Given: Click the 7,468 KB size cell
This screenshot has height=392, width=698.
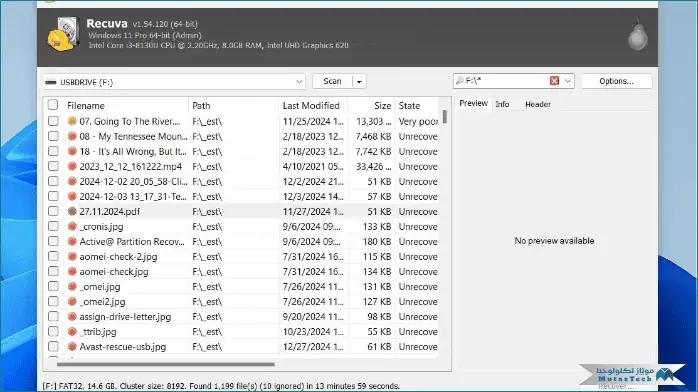Looking at the screenshot, I should [373, 136].
